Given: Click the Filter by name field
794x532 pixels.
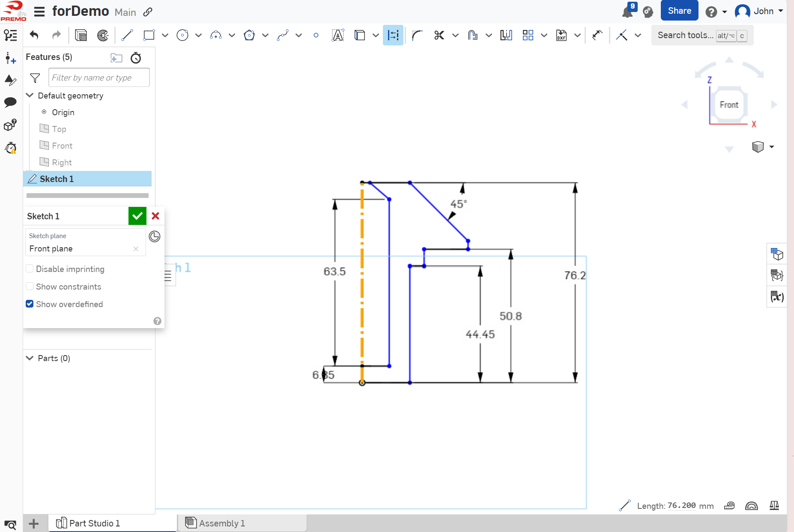Looking at the screenshot, I should [x=99, y=78].
